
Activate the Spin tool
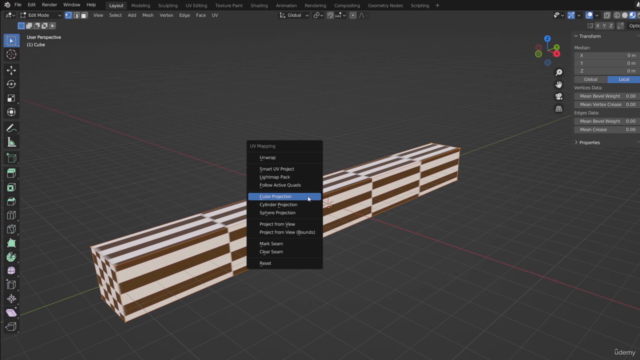(11, 257)
